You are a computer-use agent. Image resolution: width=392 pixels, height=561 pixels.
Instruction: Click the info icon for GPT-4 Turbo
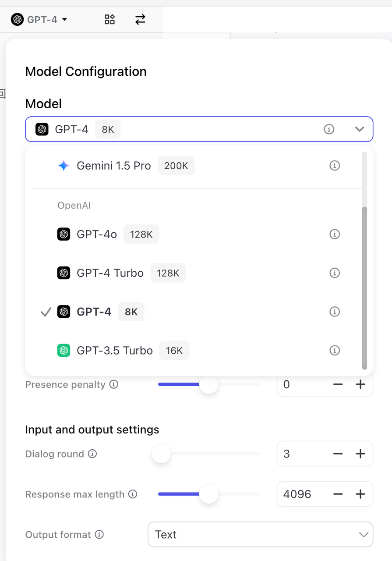pyautogui.click(x=335, y=273)
